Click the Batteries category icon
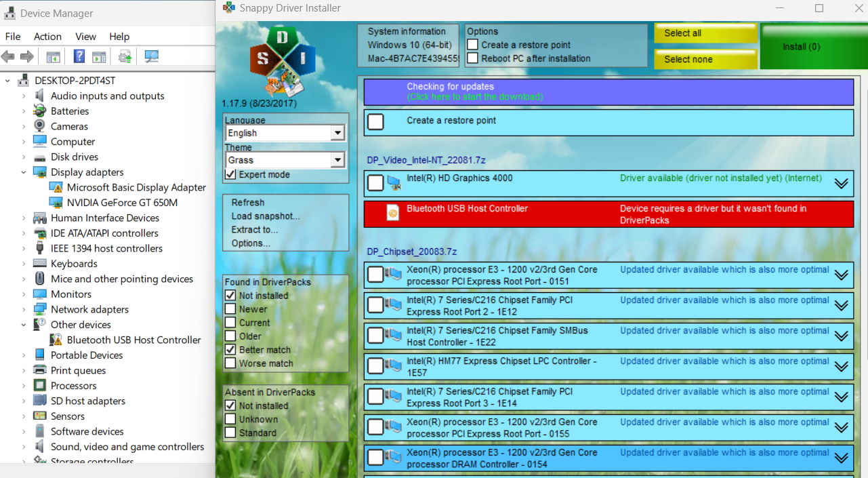 coord(39,111)
